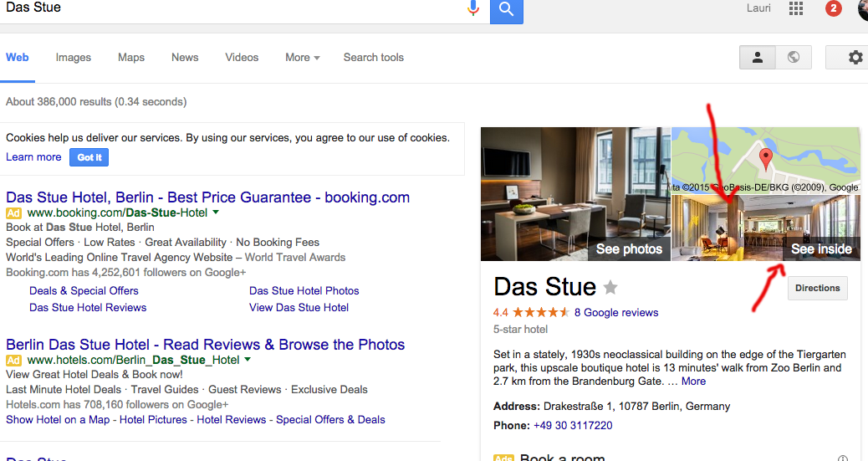This screenshot has height=461, width=868.
Task: Click the Learn more cookies link
Action: tap(33, 156)
